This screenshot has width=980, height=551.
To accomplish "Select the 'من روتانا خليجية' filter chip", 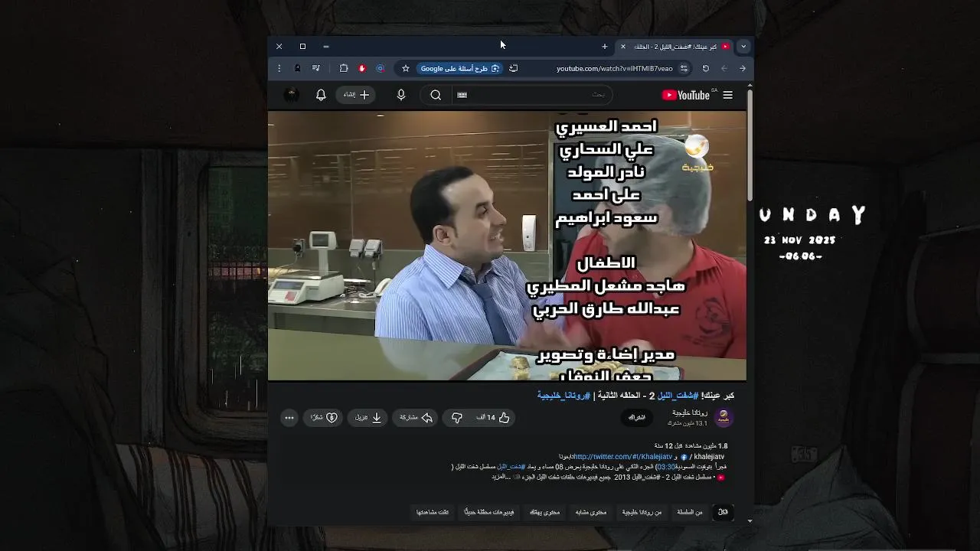I will tap(642, 512).
